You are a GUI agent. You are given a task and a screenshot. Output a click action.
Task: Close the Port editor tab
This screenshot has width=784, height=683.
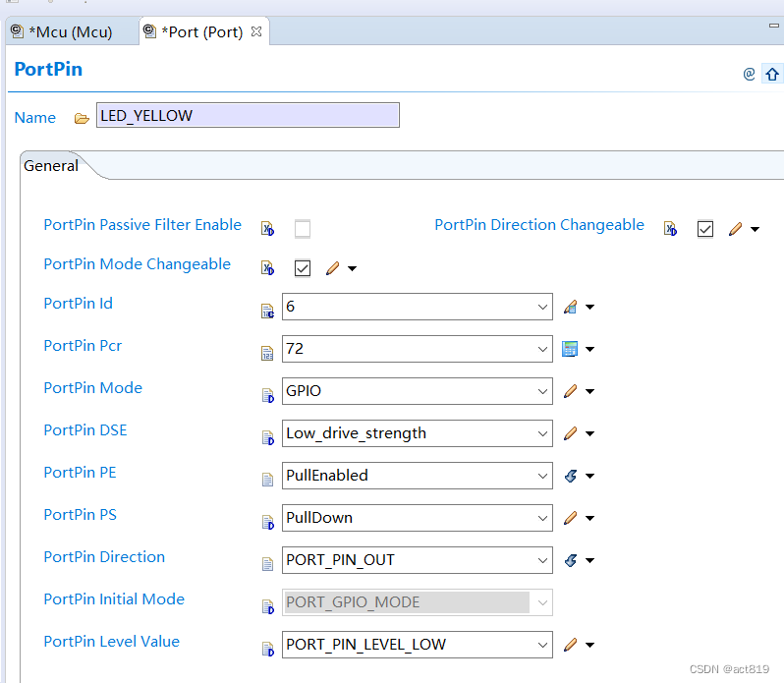point(256,31)
